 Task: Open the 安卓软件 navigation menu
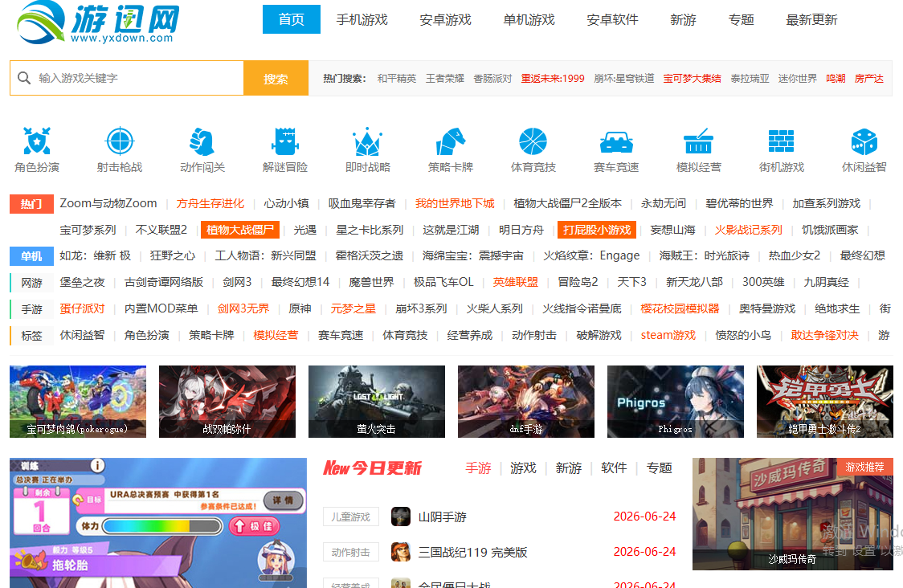click(x=613, y=19)
